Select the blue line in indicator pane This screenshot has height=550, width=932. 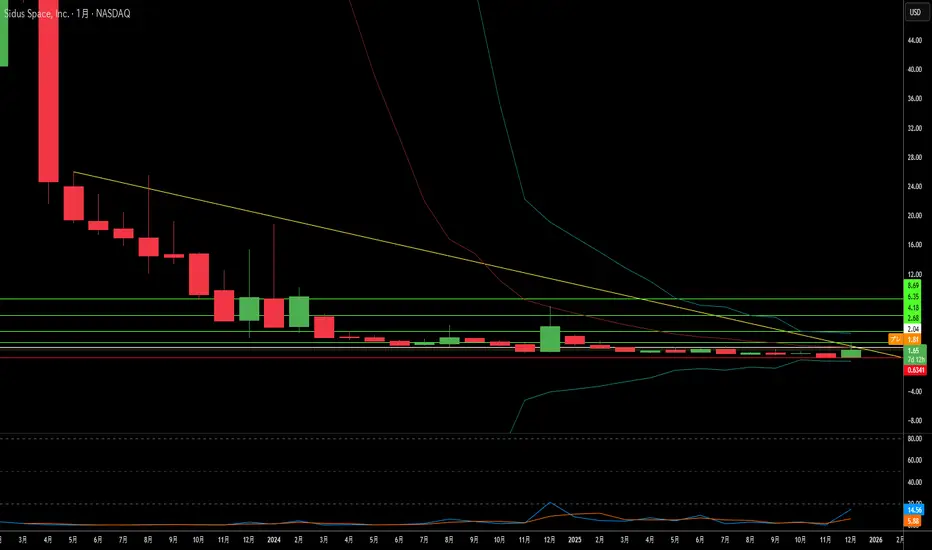click(549, 504)
